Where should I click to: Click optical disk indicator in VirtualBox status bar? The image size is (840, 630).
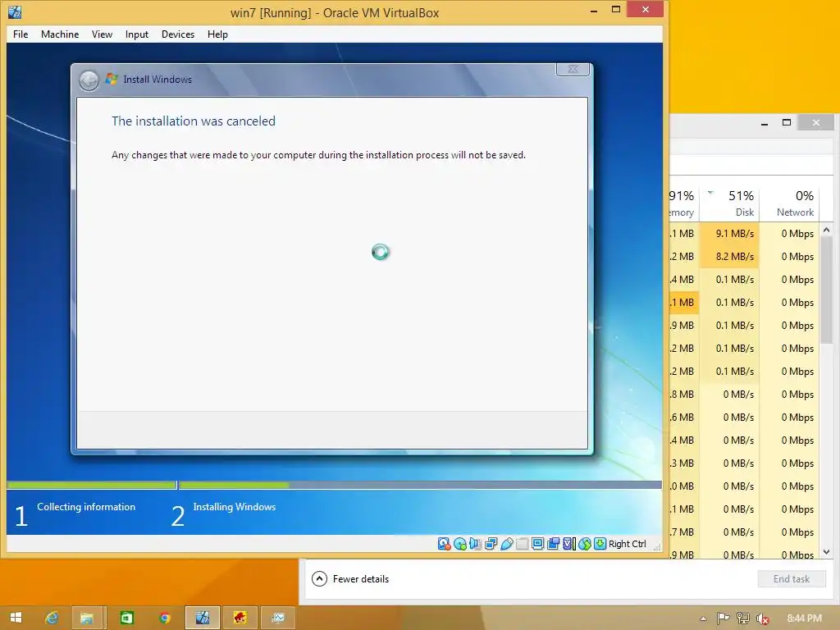pos(459,544)
